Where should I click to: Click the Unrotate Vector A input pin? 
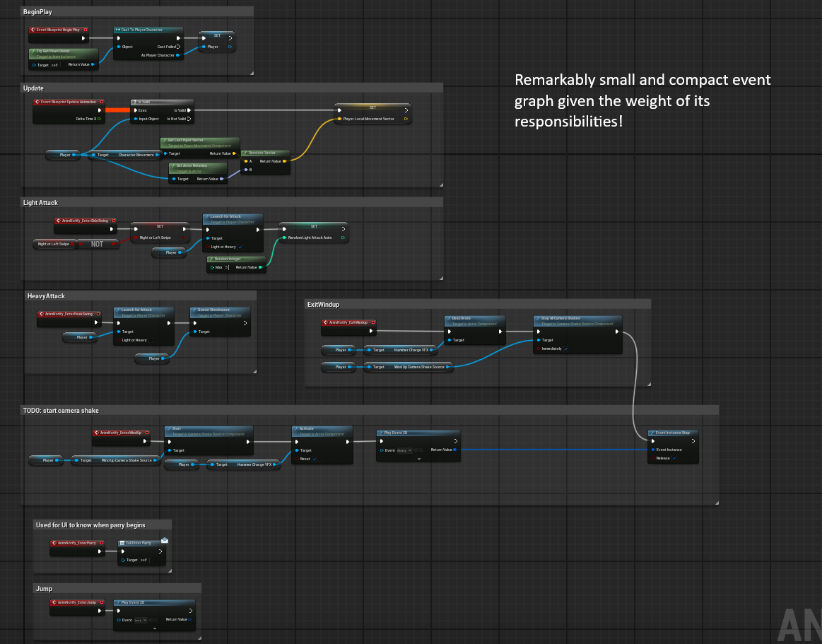pos(246,161)
